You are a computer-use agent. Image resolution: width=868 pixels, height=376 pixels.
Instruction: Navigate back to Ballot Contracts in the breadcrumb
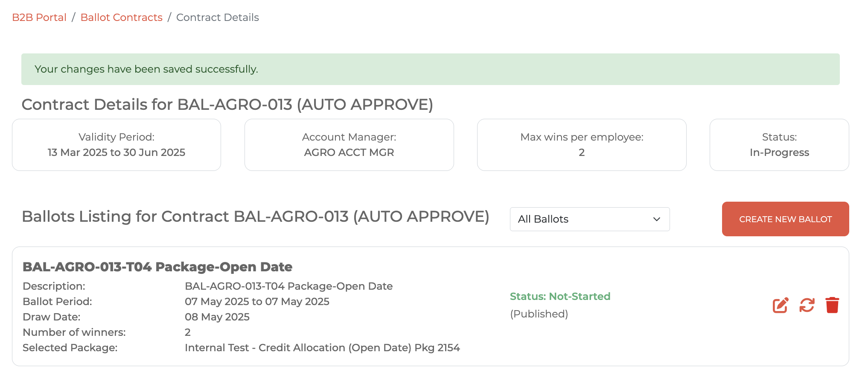[121, 18]
